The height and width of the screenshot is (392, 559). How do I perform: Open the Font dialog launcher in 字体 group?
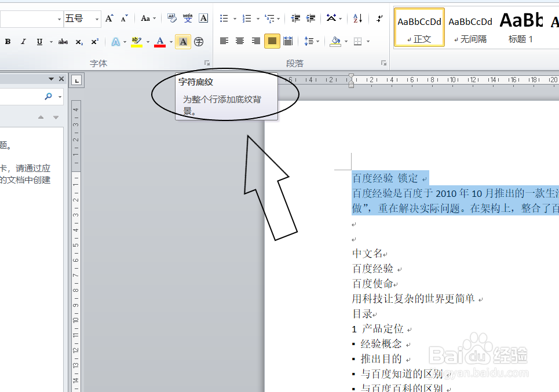[207, 63]
